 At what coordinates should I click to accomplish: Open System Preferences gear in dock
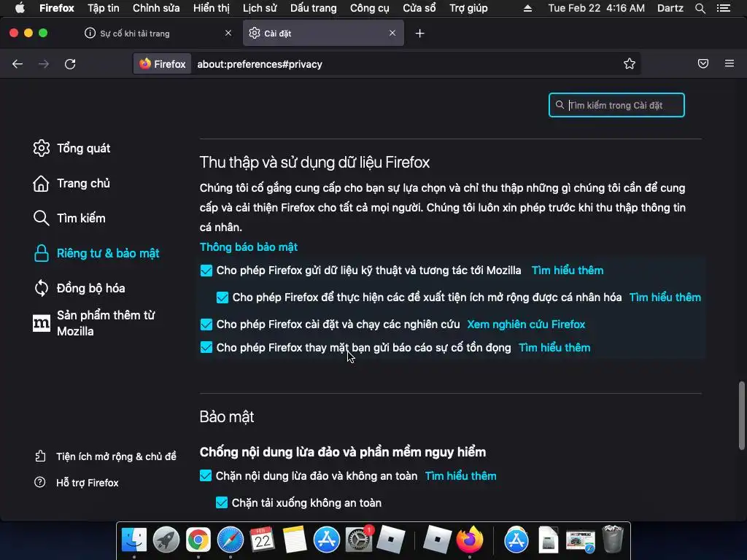tap(358, 540)
